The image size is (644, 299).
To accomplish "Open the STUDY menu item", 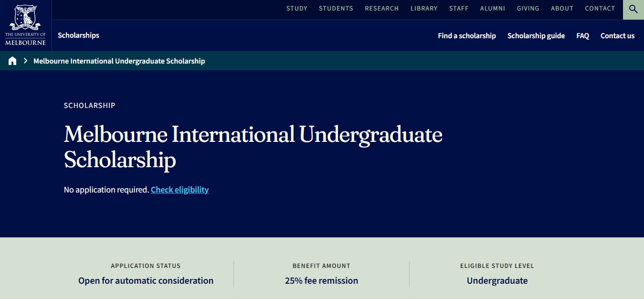I will (x=296, y=8).
